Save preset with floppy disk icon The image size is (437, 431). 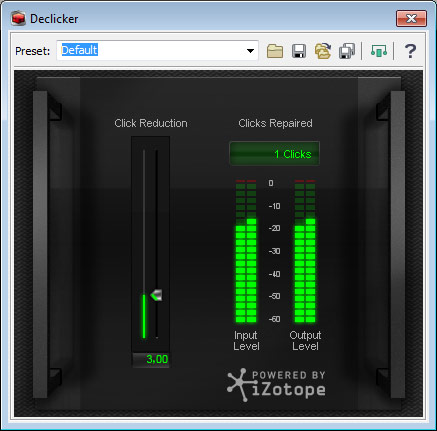click(x=299, y=51)
